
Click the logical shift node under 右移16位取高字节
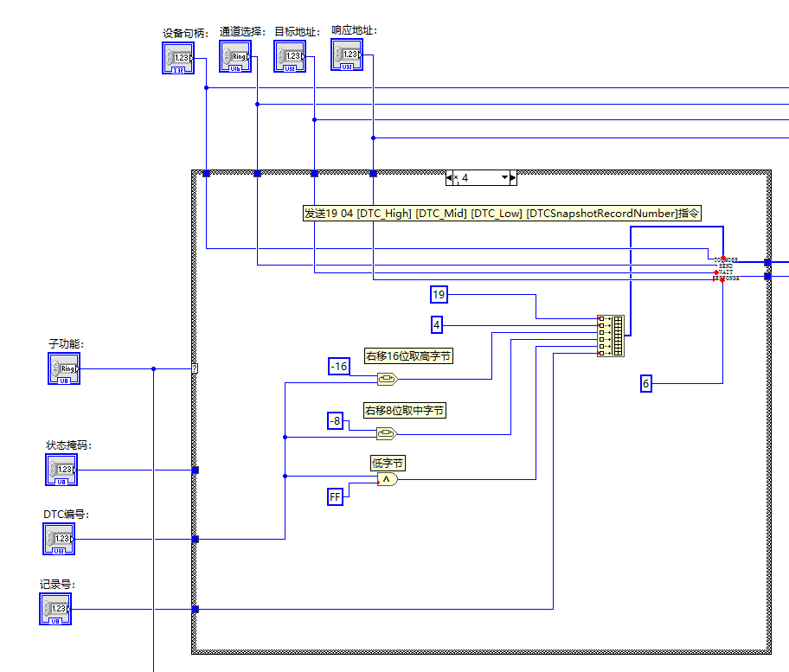coord(388,379)
